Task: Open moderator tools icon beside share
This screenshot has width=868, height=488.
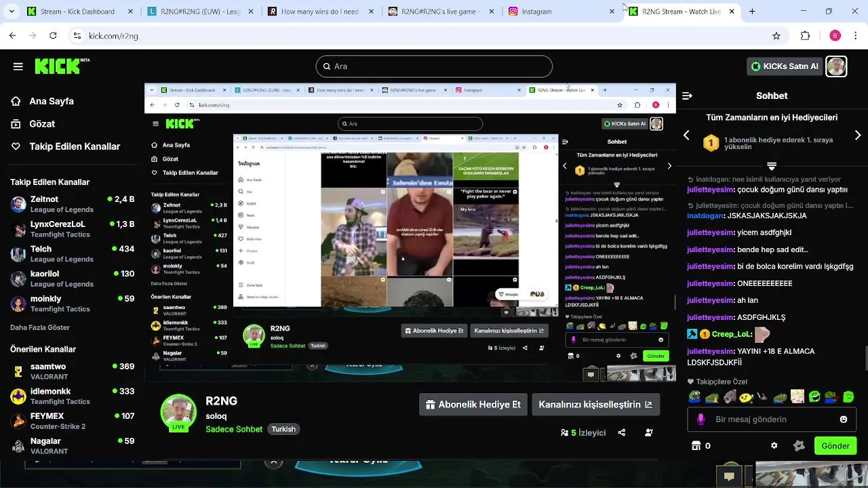Action: point(649,432)
